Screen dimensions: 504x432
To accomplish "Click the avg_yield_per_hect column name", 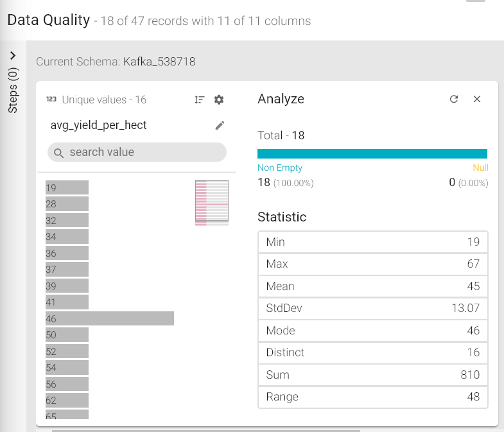I will click(98, 125).
